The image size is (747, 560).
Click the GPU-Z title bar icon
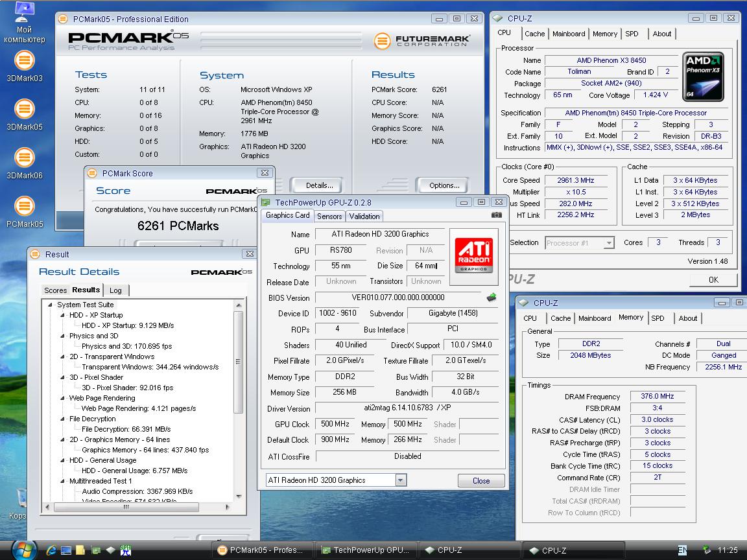[x=266, y=202]
